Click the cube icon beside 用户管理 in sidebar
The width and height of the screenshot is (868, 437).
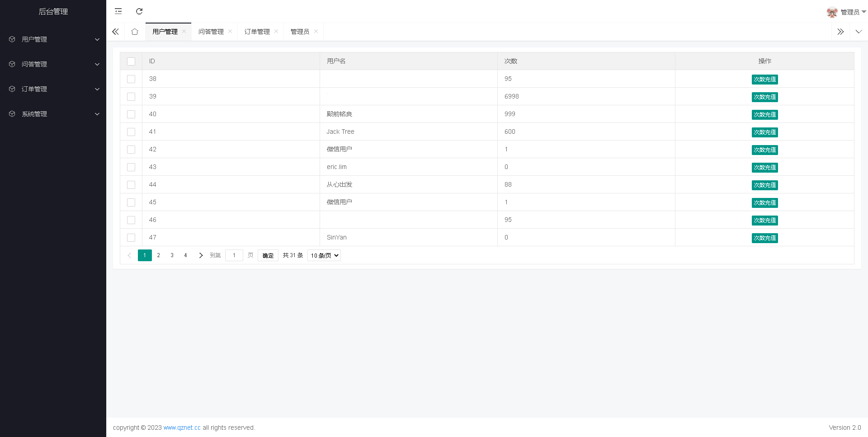tap(12, 39)
